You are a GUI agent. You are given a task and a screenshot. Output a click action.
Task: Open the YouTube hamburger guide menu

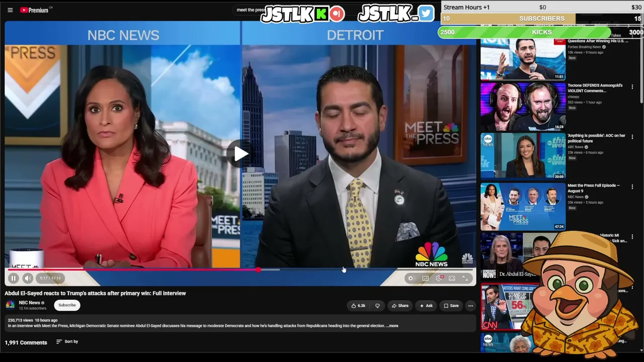click(x=10, y=10)
